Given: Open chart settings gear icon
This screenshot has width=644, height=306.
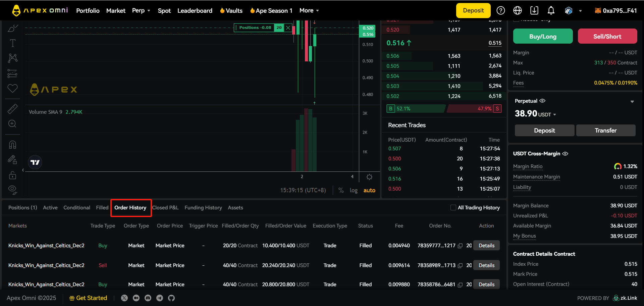Looking at the screenshot, I should (x=369, y=177).
